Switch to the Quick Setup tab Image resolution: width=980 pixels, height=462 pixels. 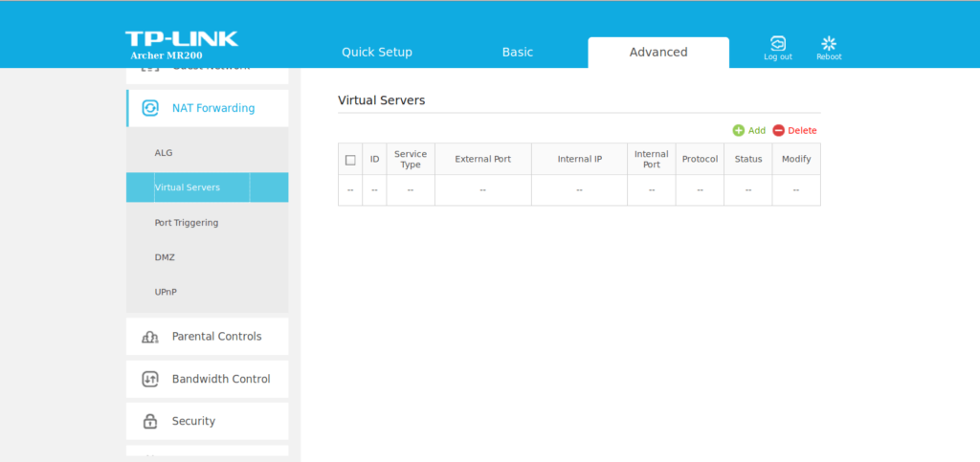(x=377, y=53)
